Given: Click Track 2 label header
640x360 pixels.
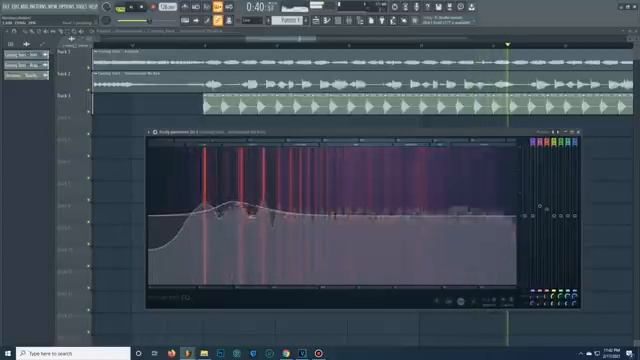Looking at the screenshot, I should click(x=64, y=74).
